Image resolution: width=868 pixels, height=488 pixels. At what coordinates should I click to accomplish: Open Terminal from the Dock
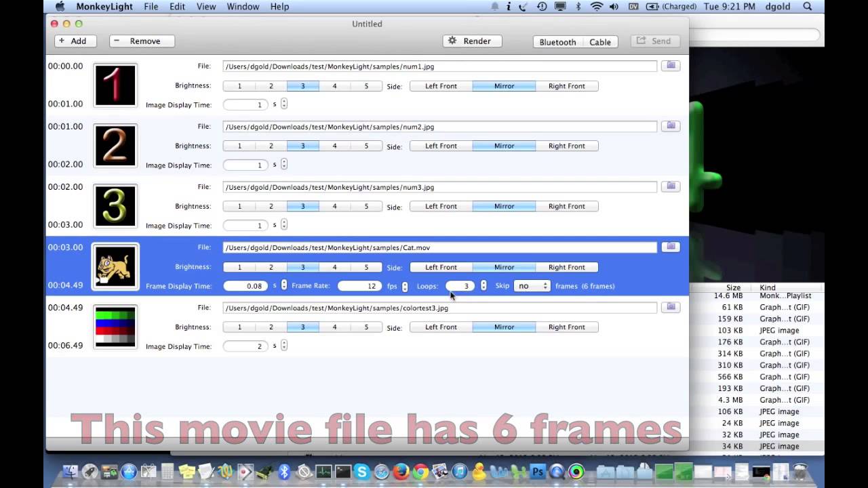pyautogui.click(x=342, y=472)
